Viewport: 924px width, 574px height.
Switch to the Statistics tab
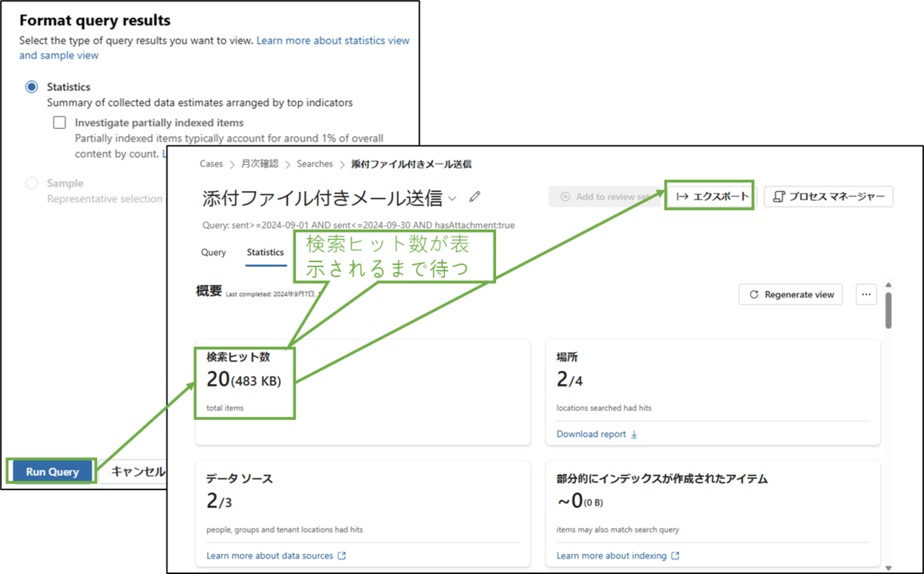coord(265,252)
